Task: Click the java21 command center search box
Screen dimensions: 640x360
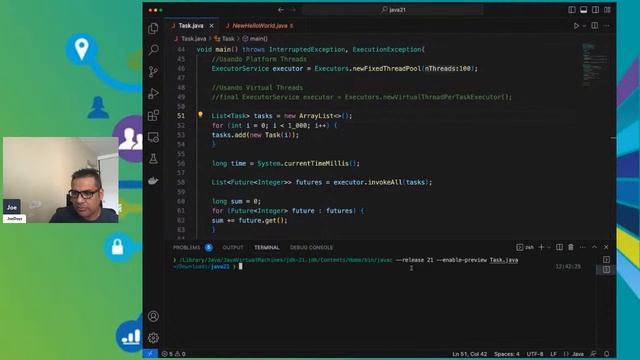Action: point(393,10)
